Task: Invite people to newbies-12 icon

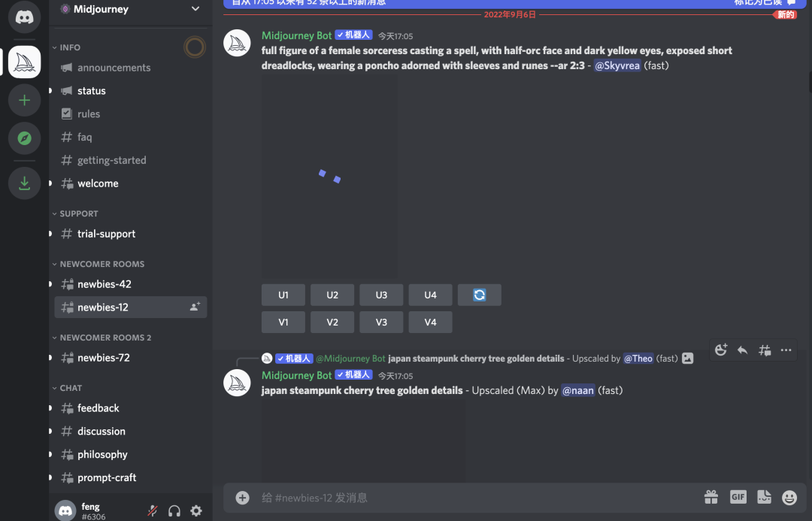Action: 195,307
